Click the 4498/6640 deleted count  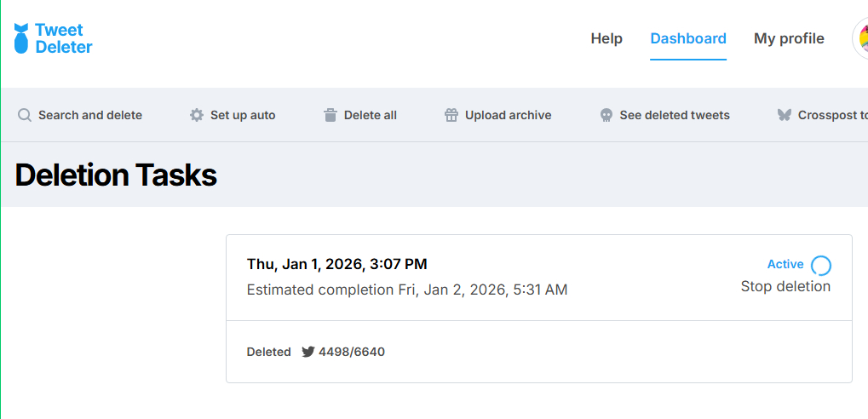[x=352, y=352]
